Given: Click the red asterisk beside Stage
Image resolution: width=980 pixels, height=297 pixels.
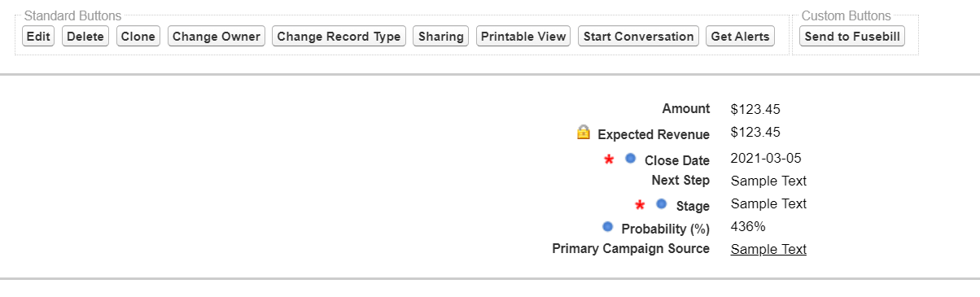Looking at the screenshot, I should point(640,206).
